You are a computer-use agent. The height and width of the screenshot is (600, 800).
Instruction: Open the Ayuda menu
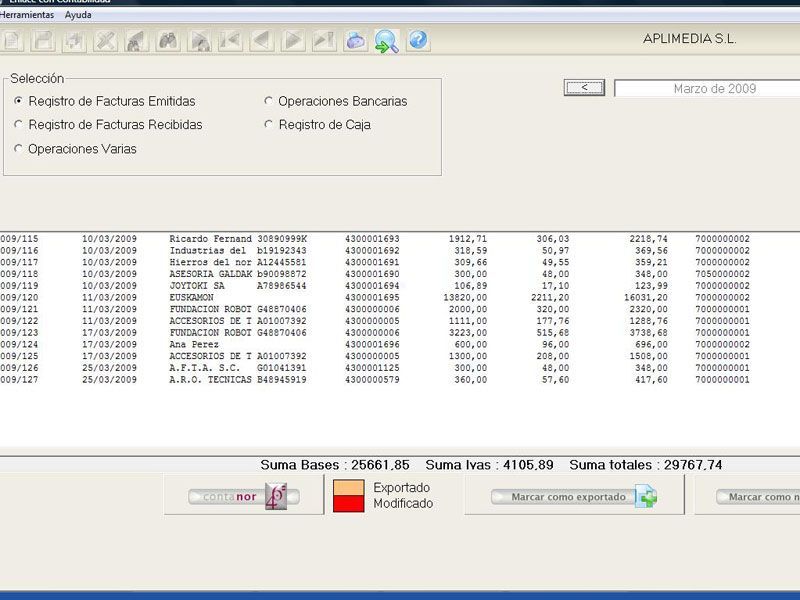click(x=78, y=15)
